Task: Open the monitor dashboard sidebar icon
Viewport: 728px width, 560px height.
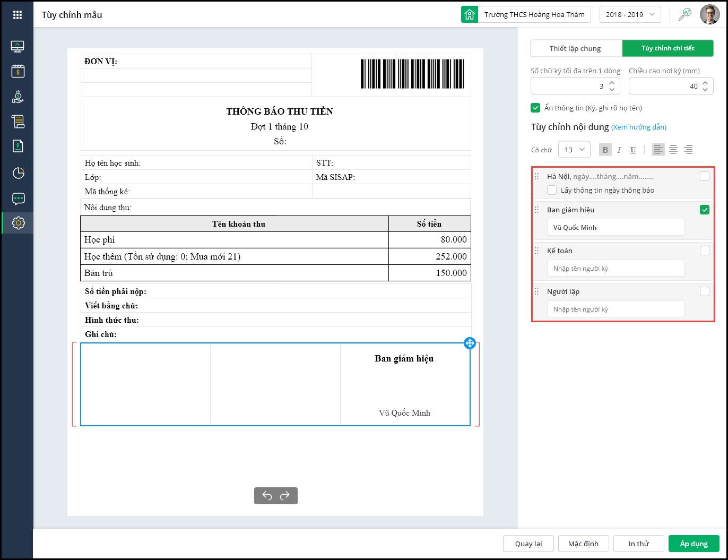Action: (18, 47)
